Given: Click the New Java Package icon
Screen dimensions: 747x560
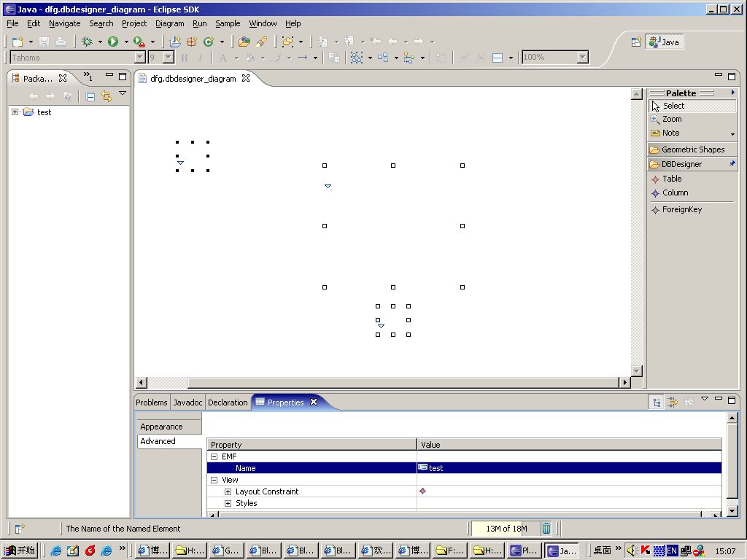Looking at the screenshot, I should click(192, 42).
